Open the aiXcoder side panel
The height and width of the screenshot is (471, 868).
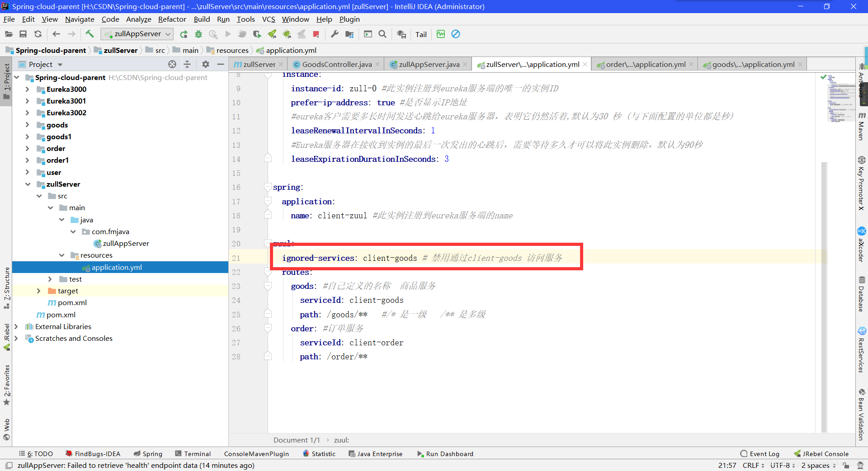pyautogui.click(x=862, y=245)
